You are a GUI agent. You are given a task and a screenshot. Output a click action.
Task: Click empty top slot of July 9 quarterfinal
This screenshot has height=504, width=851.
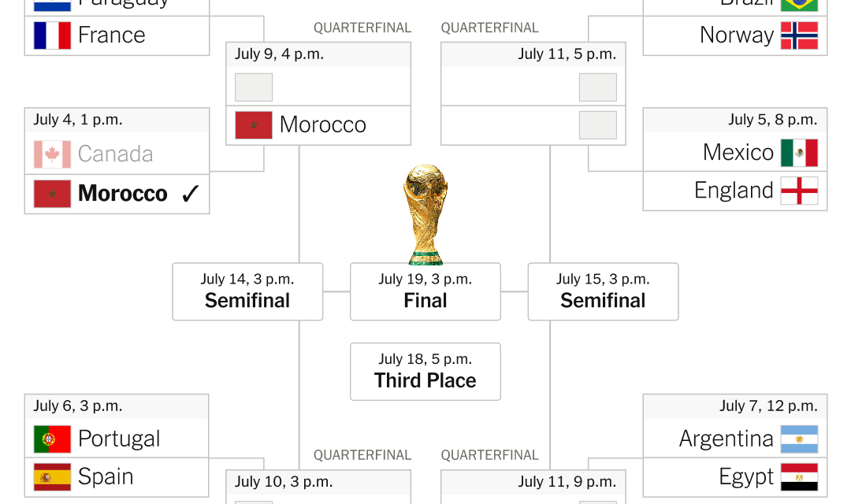click(x=318, y=87)
